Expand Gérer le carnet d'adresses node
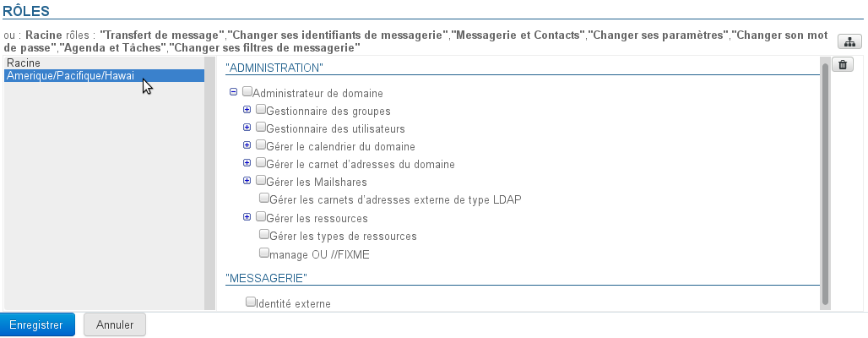The width and height of the screenshot is (868, 338). click(x=247, y=163)
